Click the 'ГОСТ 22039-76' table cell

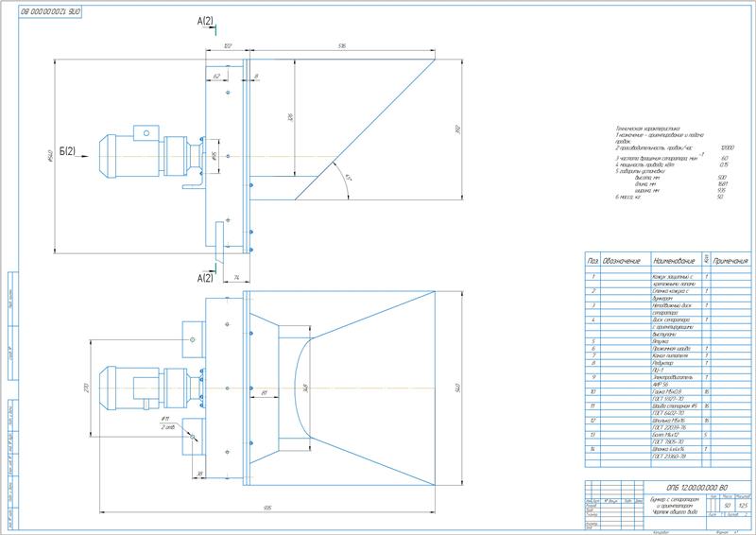(x=668, y=427)
